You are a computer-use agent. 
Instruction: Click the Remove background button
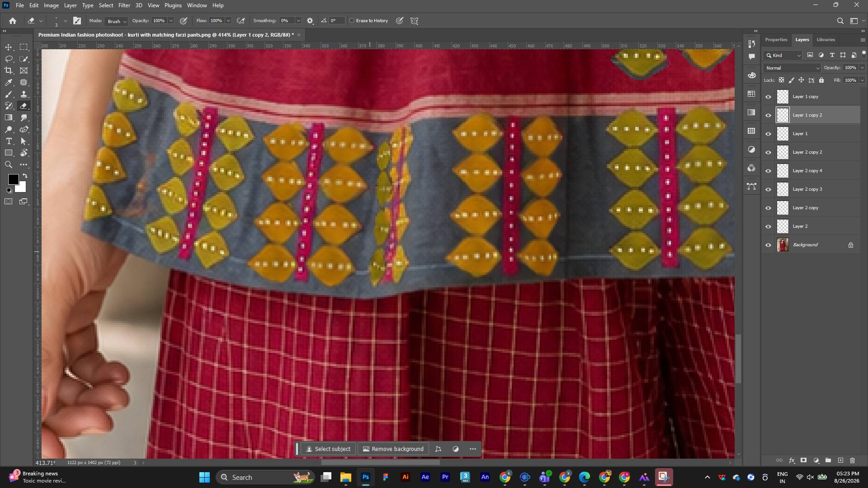pos(393,449)
